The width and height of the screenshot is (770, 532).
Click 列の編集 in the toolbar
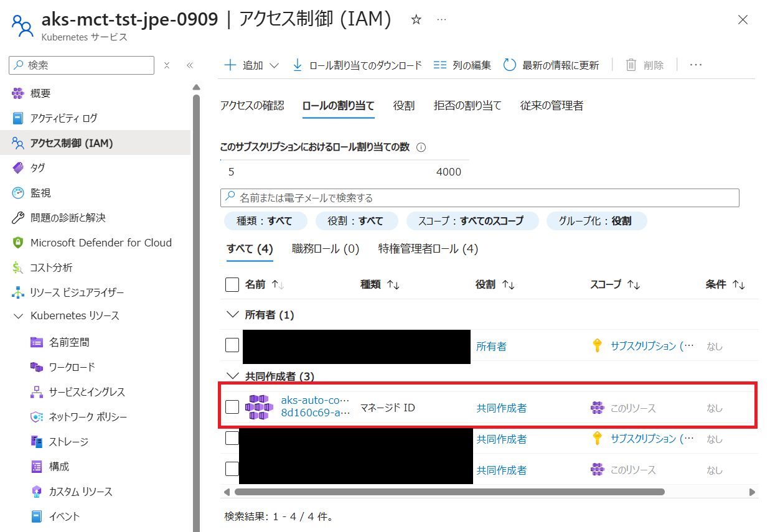point(462,65)
